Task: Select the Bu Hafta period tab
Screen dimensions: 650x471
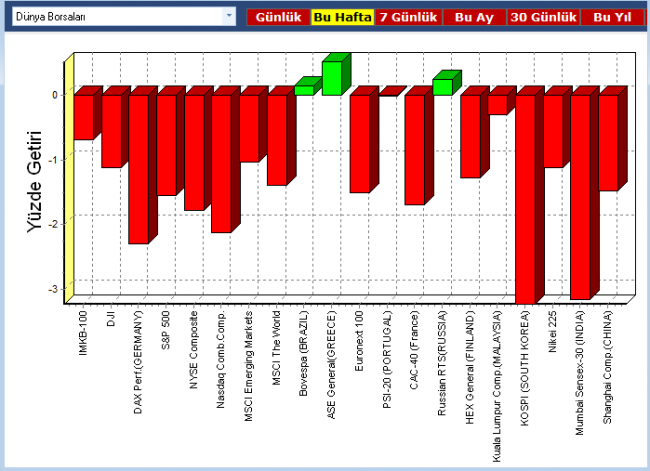Action: [x=342, y=17]
